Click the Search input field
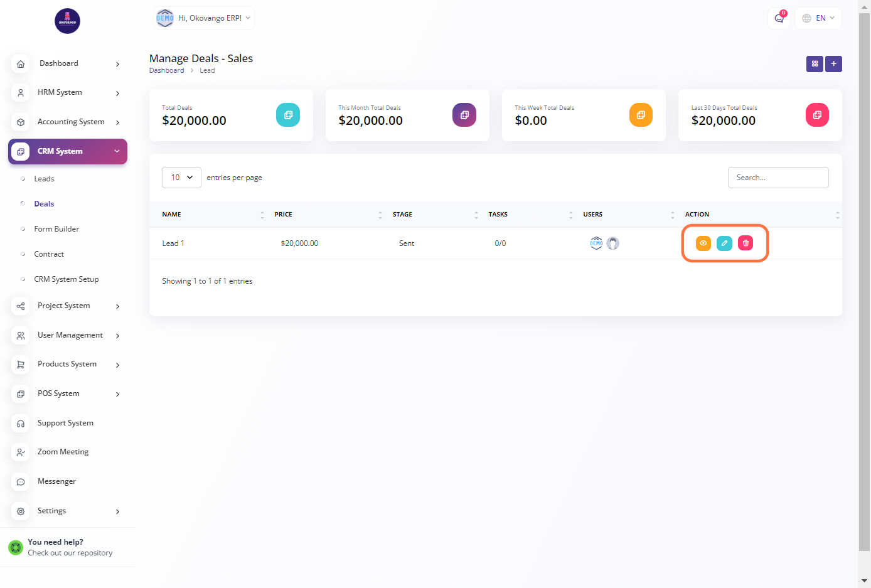This screenshot has height=588, width=871. point(777,178)
